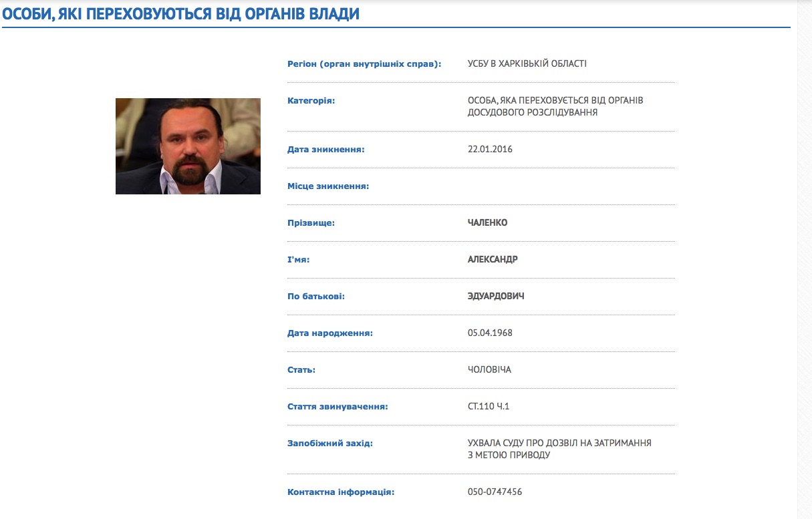
Task: Click the 'Запобіжний захід:' label
Action: pyautogui.click(x=329, y=443)
